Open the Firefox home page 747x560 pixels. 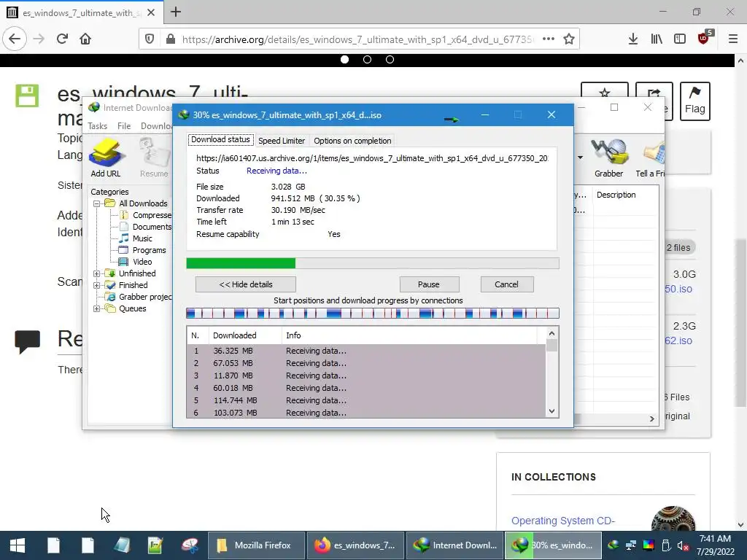coord(85,39)
